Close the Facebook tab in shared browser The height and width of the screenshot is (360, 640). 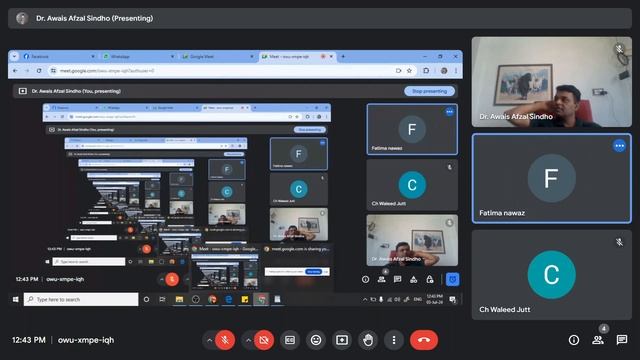click(93, 56)
